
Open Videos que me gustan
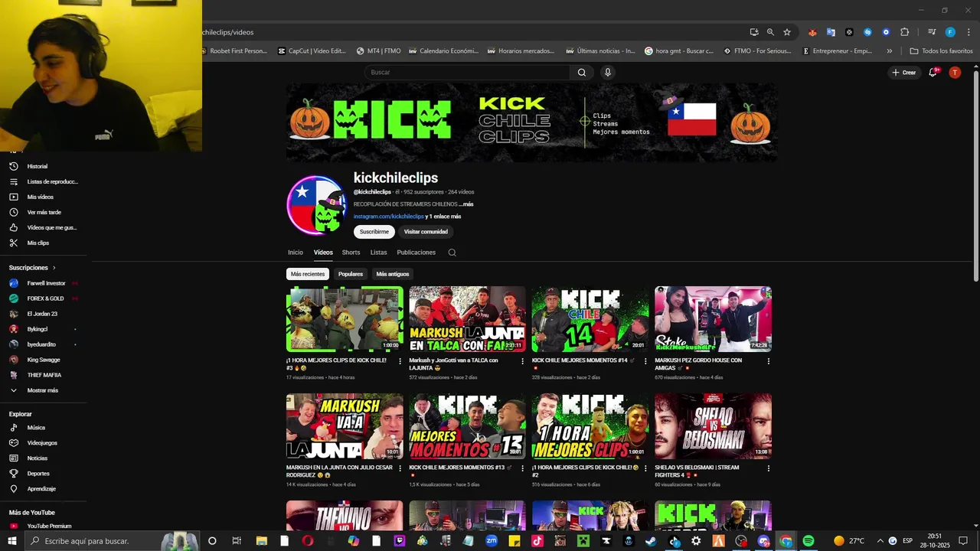coord(43,227)
